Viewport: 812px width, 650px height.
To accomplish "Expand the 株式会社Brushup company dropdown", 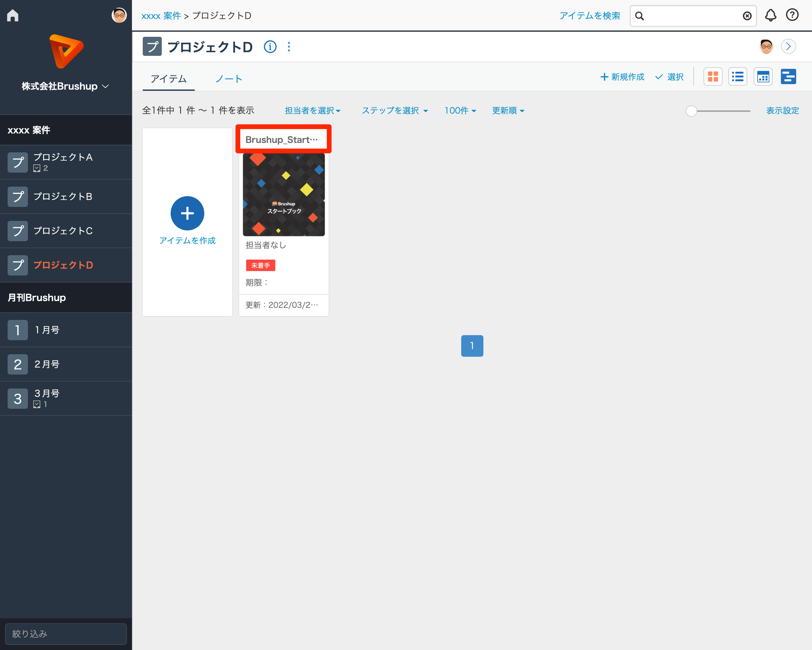I will click(65, 86).
